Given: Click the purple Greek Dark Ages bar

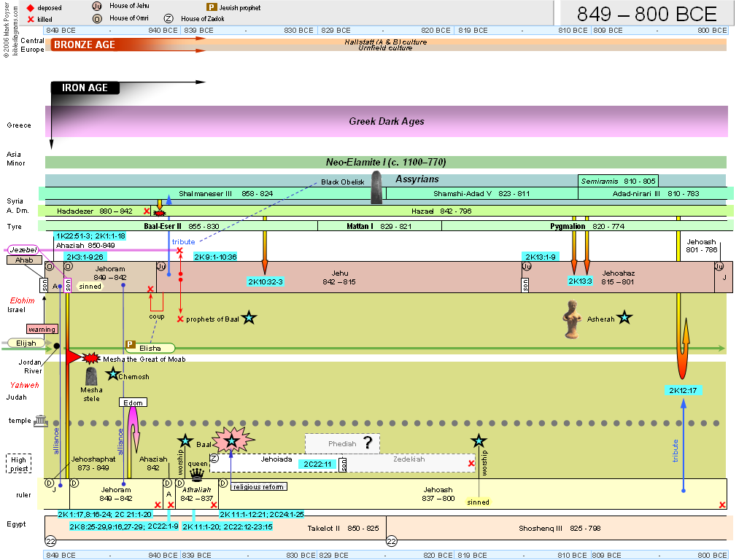Looking at the screenshot, I should pyautogui.click(x=386, y=121).
